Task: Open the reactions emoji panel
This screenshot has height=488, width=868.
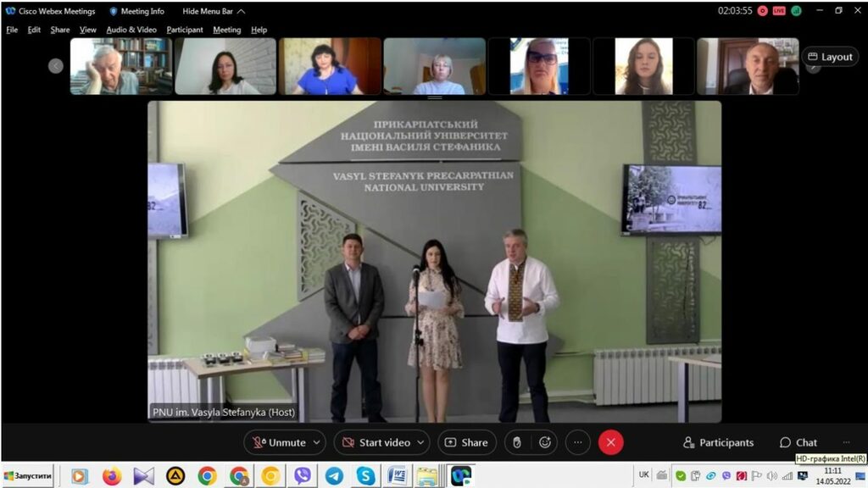Action: pos(545,442)
